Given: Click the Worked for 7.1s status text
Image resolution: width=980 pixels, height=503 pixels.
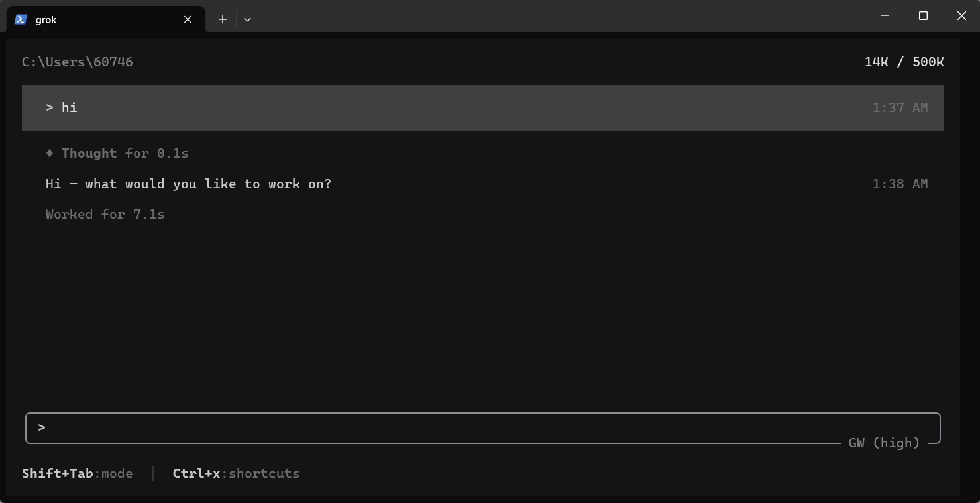Looking at the screenshot, I should tap(105, 214).
